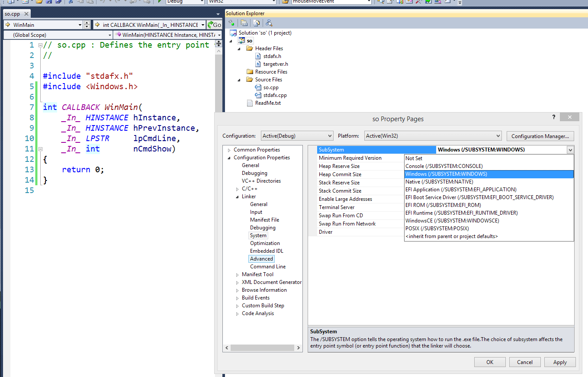Click the SubSystem value dropdown arrow

point(570,150)
